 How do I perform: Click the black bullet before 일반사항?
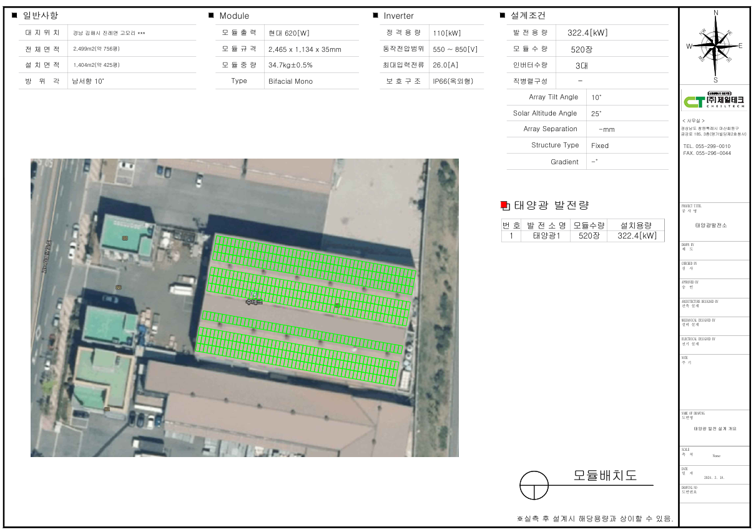pyautogui.click(x=15, y=16)
